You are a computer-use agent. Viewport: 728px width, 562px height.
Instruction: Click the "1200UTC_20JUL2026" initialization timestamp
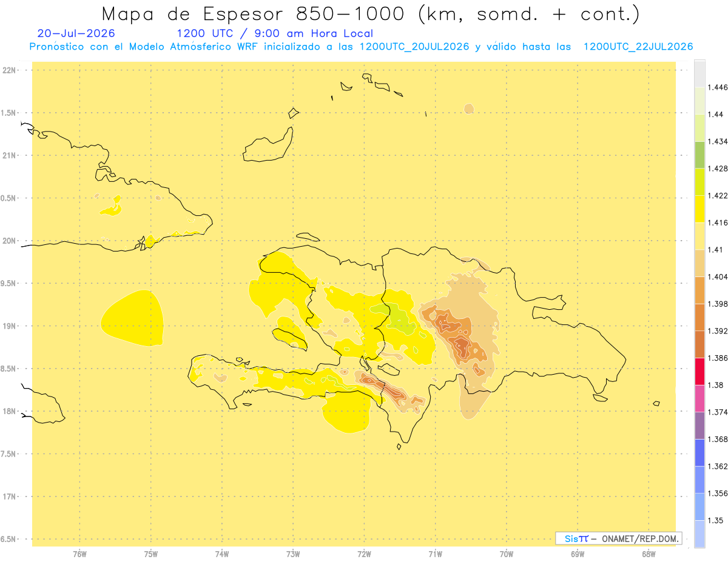click(x=414, y=47)
